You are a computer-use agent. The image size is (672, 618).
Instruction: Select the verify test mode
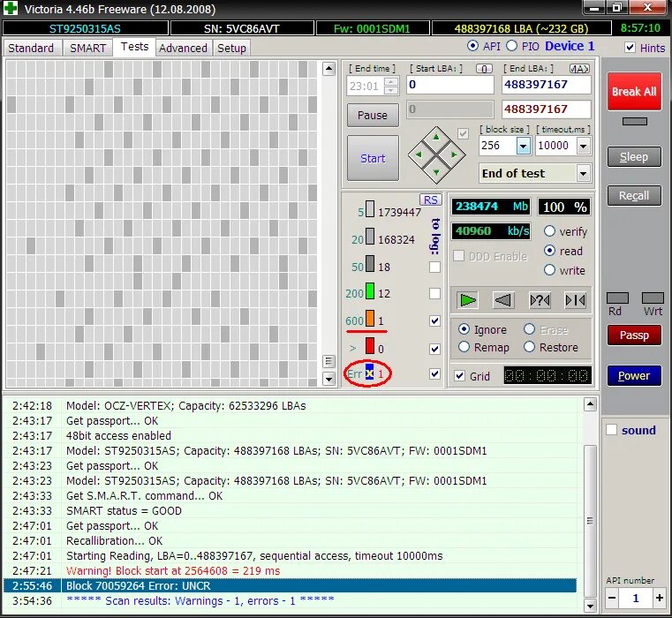[549, 231]
